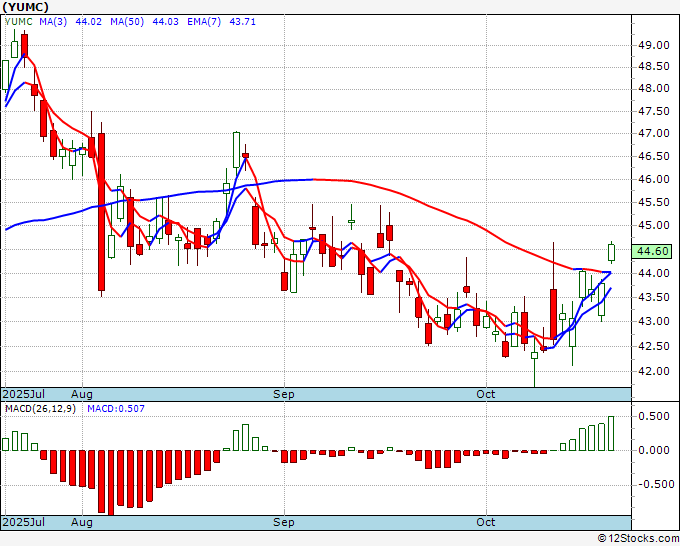The height and width of the screenshot is (546, 680).
Task: Select the YUMC legend label
Action: [18, 22]
